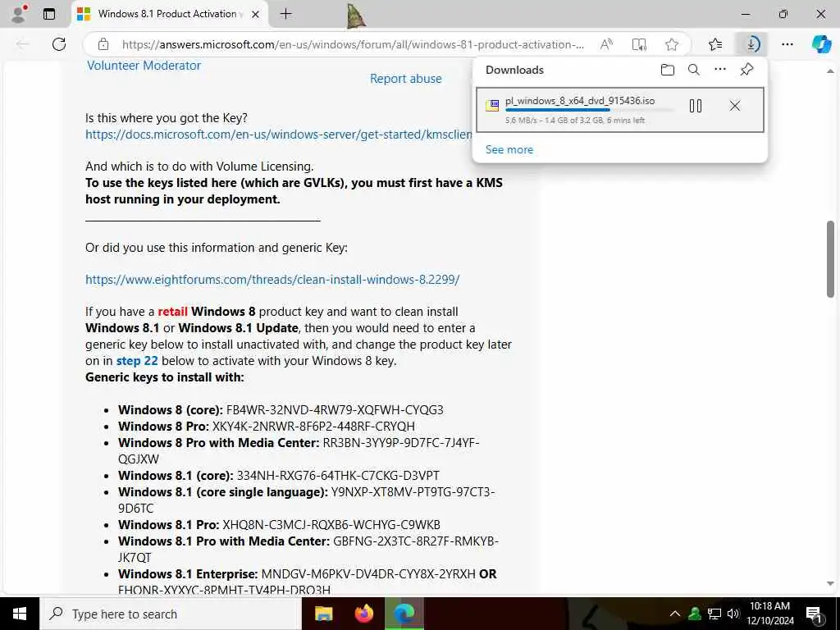The width and height of the screenshot is (840, 630).
Task: Open the taskbar clock and date
Action: (769, 614)
